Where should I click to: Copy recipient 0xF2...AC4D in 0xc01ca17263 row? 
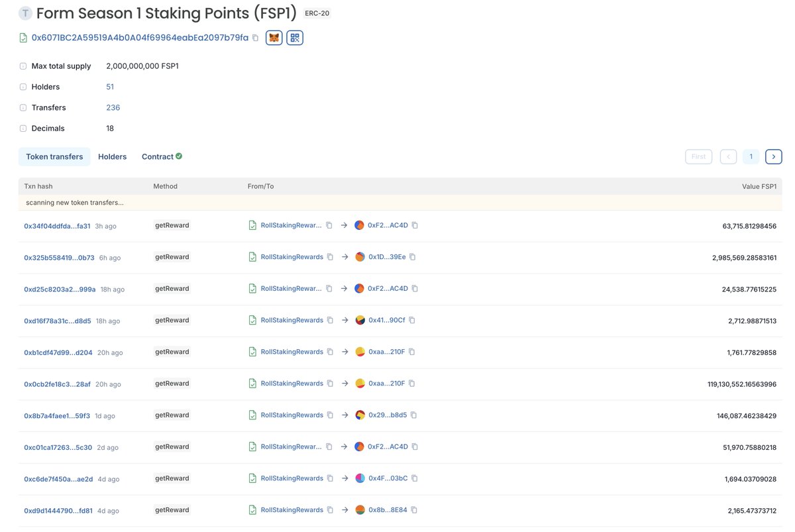pyautogui.click(x=415, y=447)
